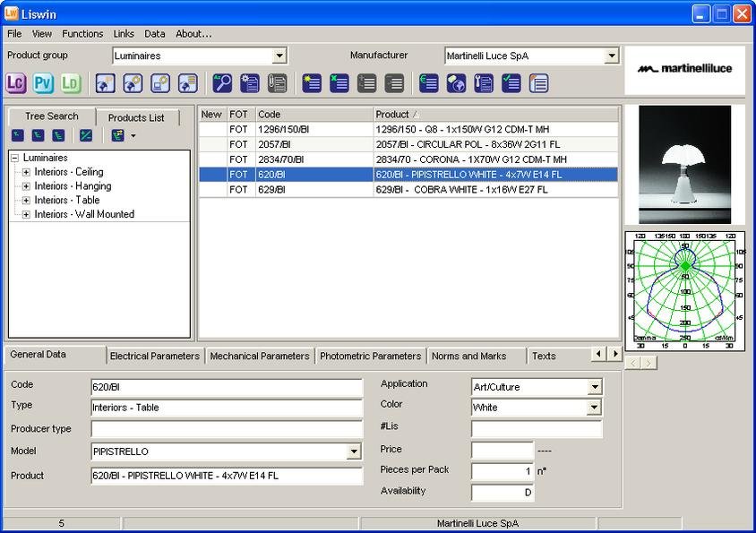Open the File menu
Image resolution: width=756 pixels, height=533 pixels.
pyautogui.click(x=14, y=34)
